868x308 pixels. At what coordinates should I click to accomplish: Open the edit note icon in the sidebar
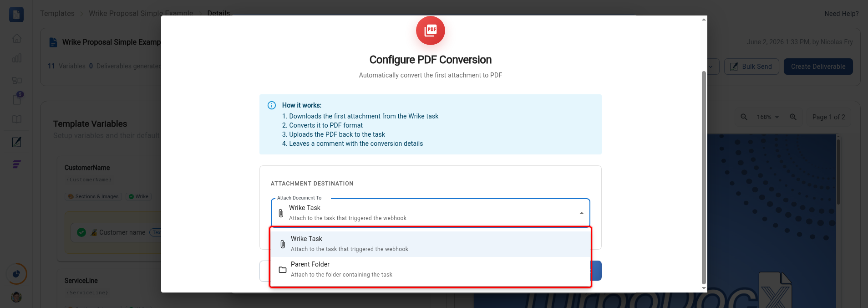pyautogui.click(x=17, y=142)
